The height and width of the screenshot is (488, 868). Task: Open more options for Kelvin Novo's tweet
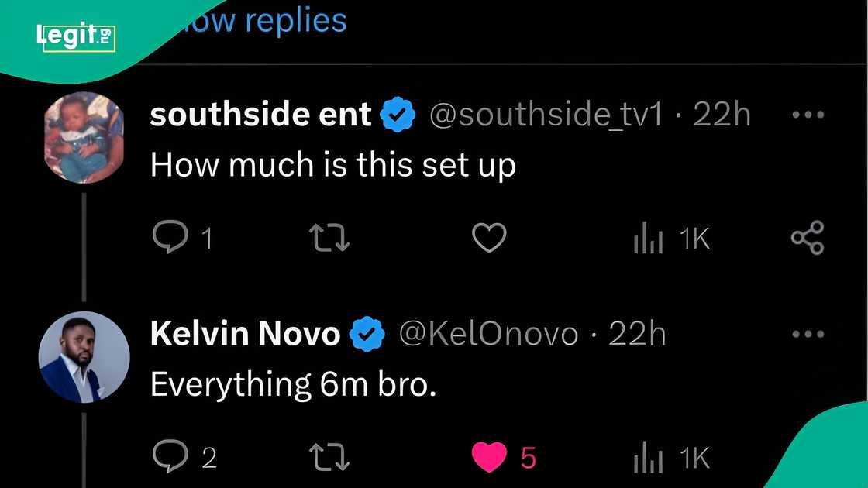[x=808, y=335]
